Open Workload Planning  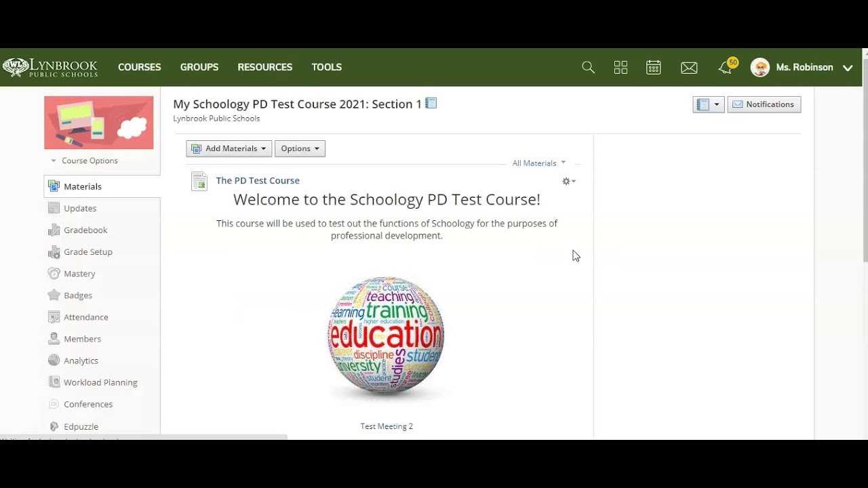(100, 382)
